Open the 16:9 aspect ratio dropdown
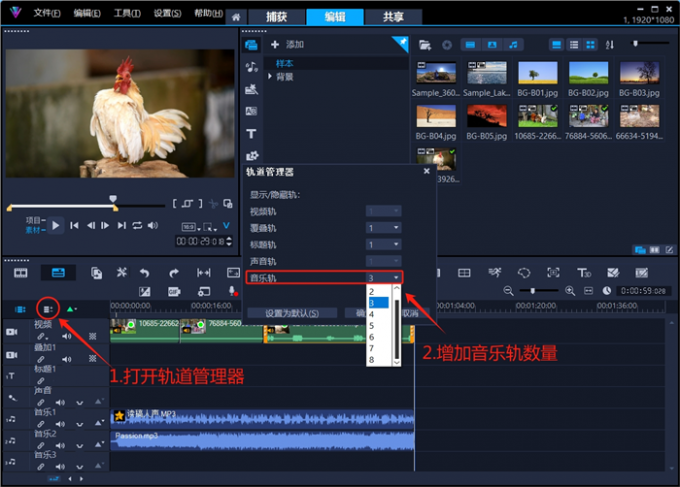Image resolution: width=680 pixels, height=487 pixels. tap(191, 227)
